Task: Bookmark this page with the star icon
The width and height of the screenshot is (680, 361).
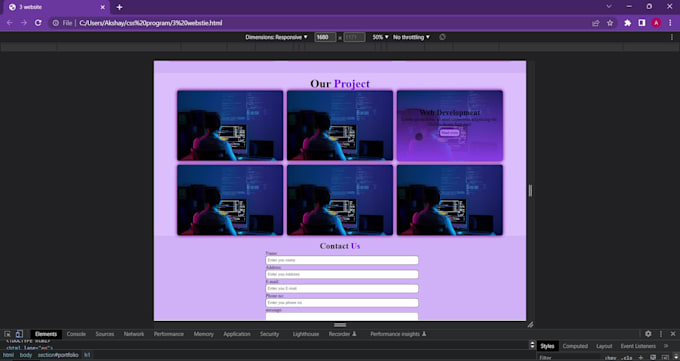Action: click(x=610, y=23)
